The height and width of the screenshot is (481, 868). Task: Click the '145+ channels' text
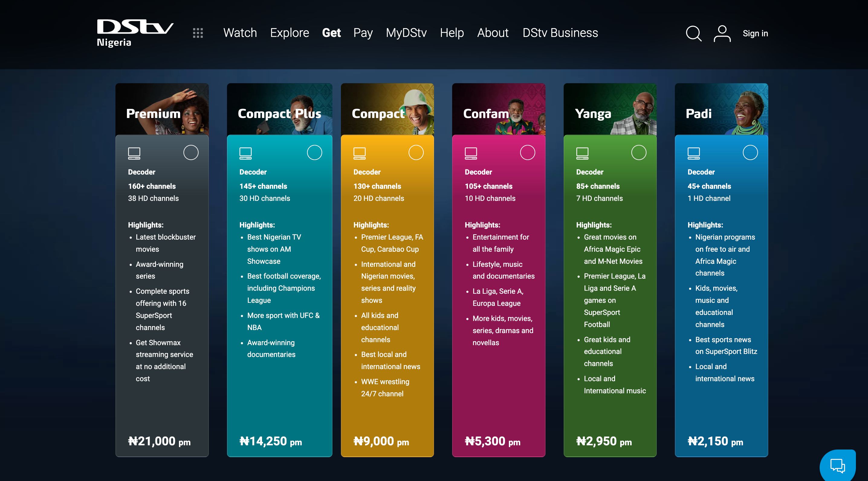(263, 186)
